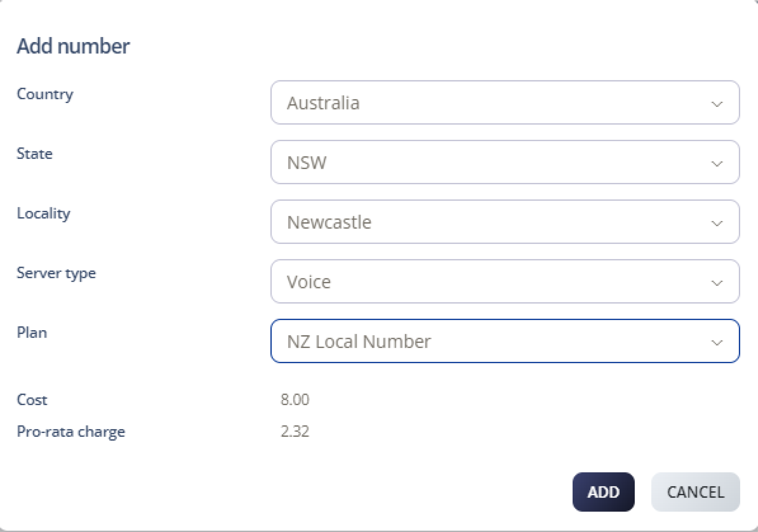Click the Locality field label
758x532 pixels.
coord(43,214)
